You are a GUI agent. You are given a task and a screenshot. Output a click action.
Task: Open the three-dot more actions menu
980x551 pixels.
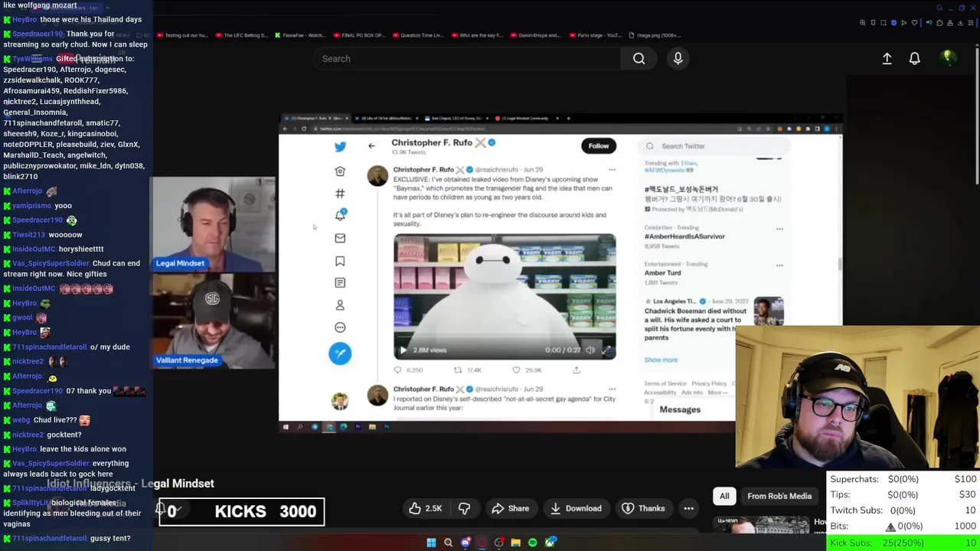pos(689,508)
